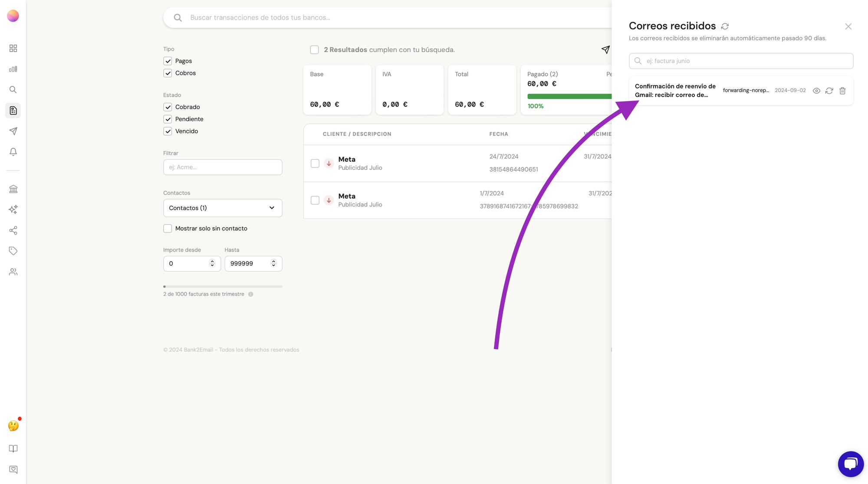868x484 pixels.
Task: Click the received emails search field
Action: (x=741, y=61)
